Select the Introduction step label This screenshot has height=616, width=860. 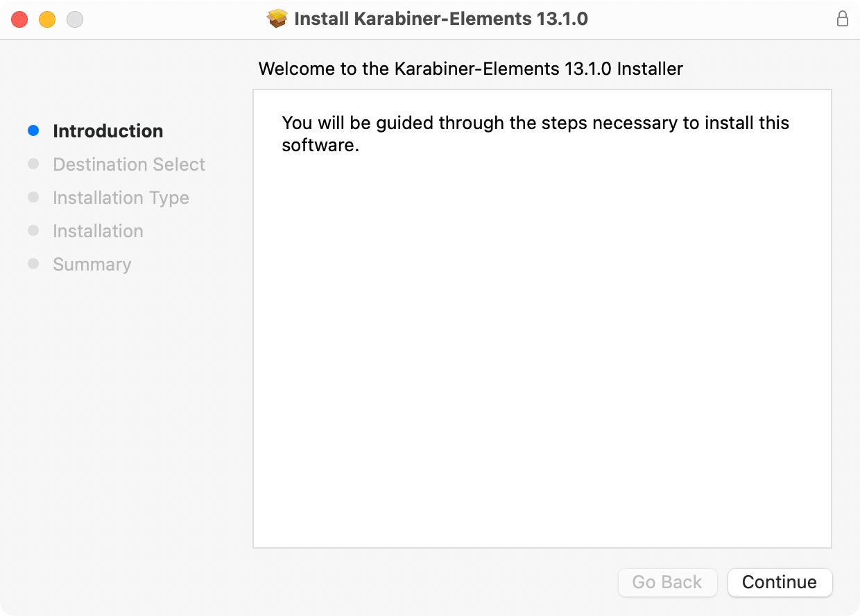coord(108,131)
